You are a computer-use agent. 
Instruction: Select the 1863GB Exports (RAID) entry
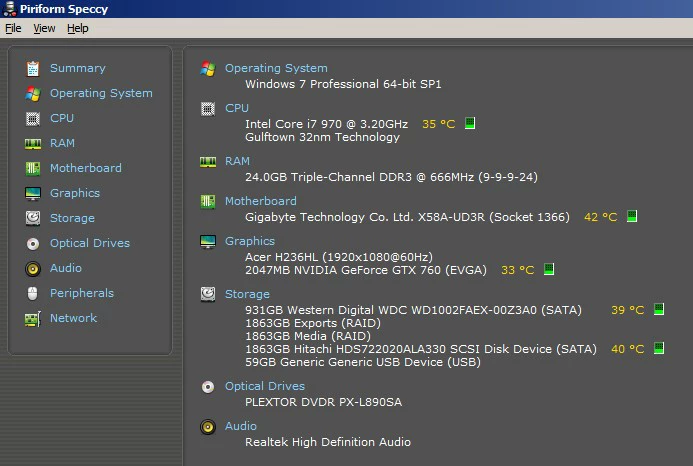pos(313,323)
